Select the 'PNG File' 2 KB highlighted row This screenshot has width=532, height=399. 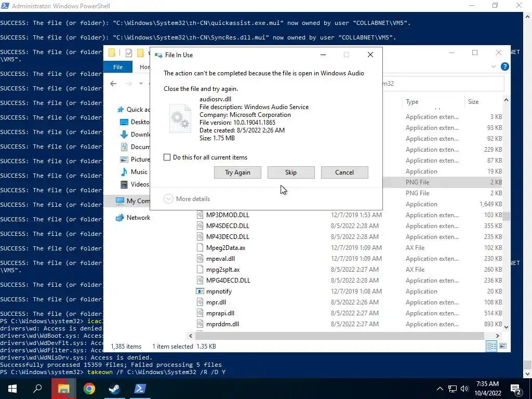(x=443, y=182)
